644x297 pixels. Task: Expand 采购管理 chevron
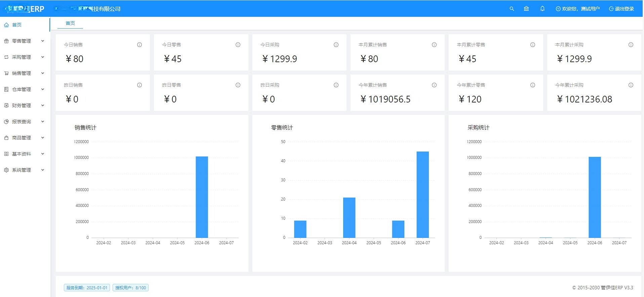coord(43,57)
